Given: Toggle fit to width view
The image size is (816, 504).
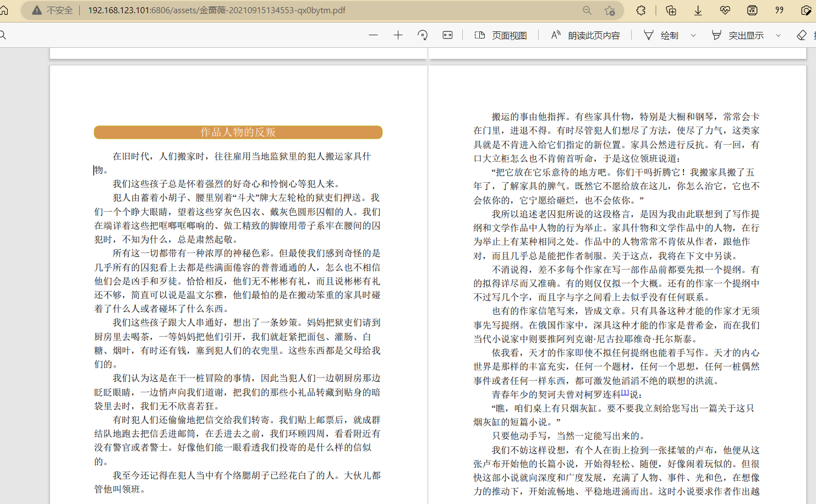Looking at the screenshot, I should coord(447,35).
